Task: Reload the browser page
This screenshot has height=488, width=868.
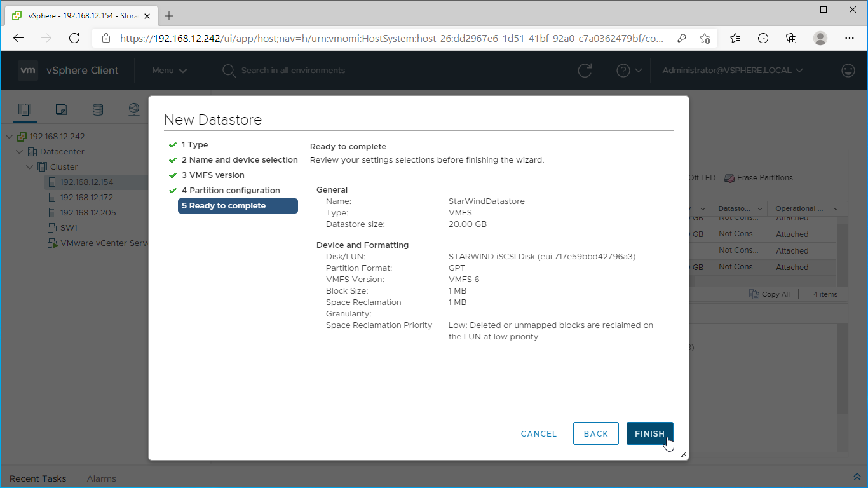Action: pyautogui.click(x=74, y=38)
